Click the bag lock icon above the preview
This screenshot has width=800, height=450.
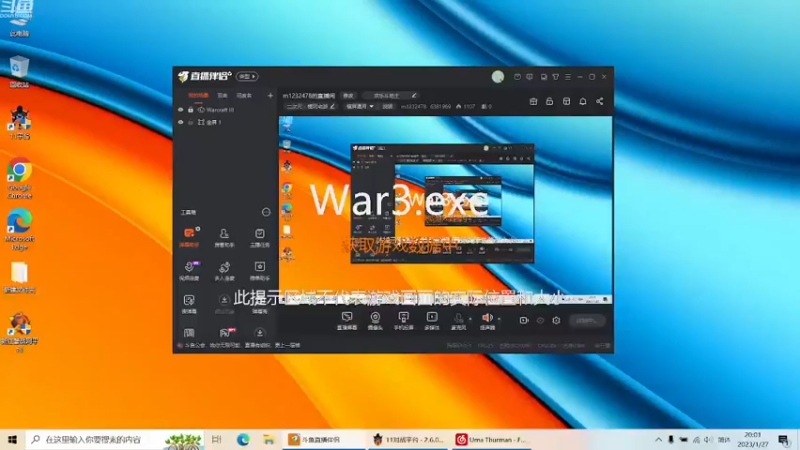pos(549,101)
